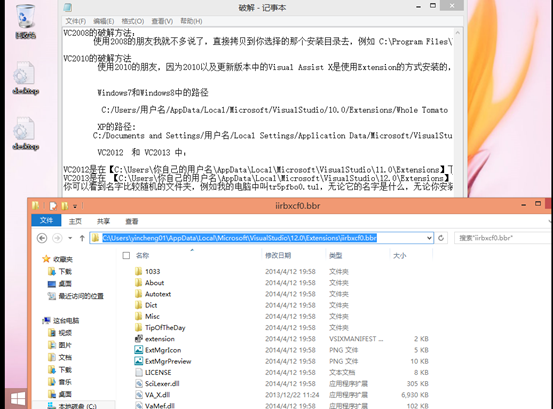Select the Dict folder

click(x=146, y=305)
